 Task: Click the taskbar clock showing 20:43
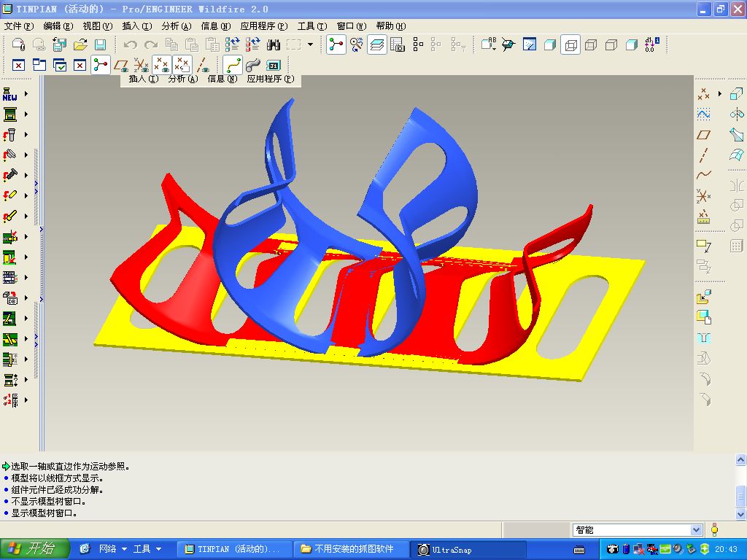(726, 549)
